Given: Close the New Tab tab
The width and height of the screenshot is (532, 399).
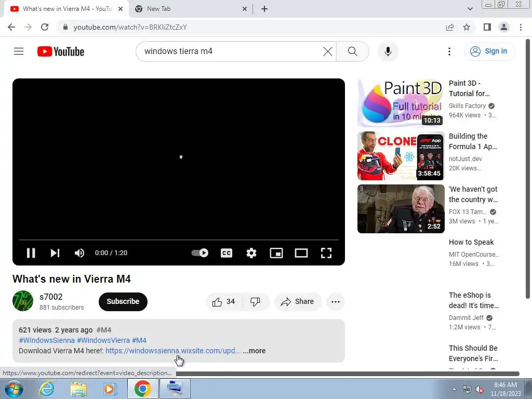Looking at the screenshot, I should coord(245,9).
